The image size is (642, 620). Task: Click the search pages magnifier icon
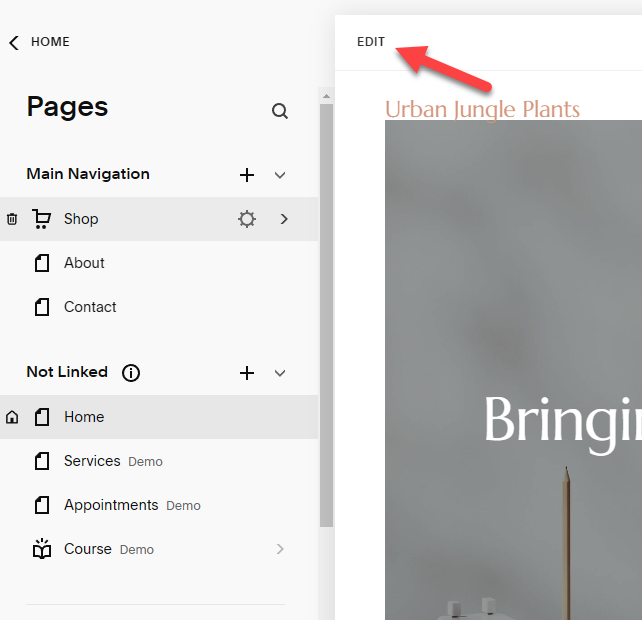280,111
